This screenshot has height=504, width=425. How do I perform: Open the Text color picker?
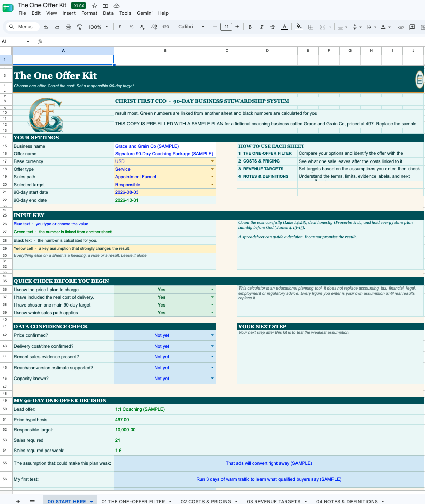tap(284, 27)
